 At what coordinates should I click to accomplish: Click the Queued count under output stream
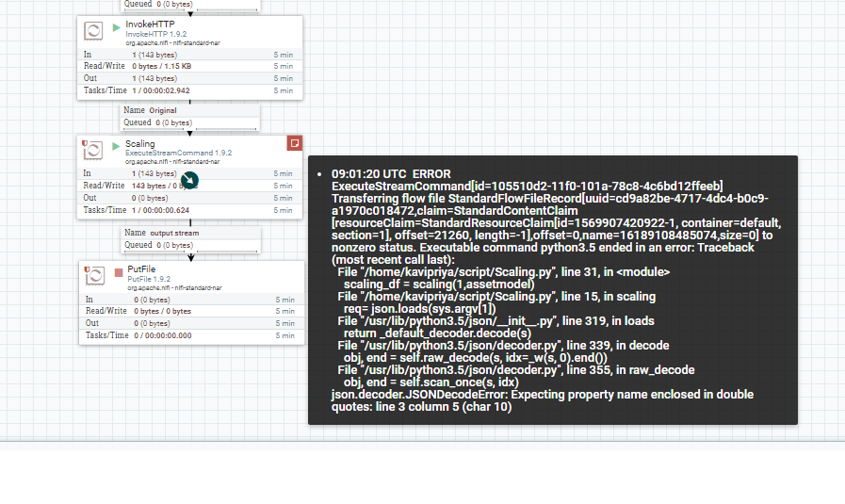[174, 245]
